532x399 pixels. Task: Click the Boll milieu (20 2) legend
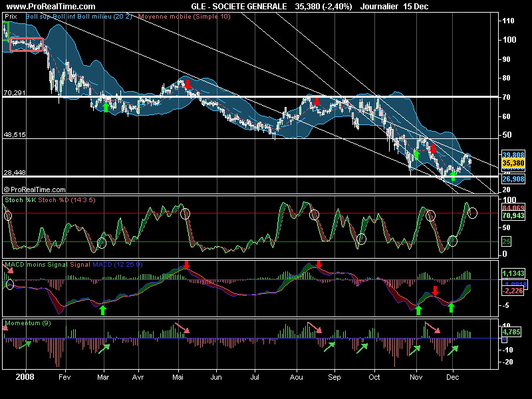click(x=105, y=16)
